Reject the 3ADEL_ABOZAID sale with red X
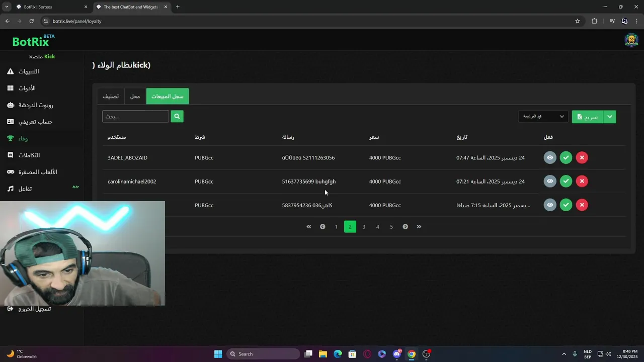Viewport: 644px width, 362px height. [582, 157]
